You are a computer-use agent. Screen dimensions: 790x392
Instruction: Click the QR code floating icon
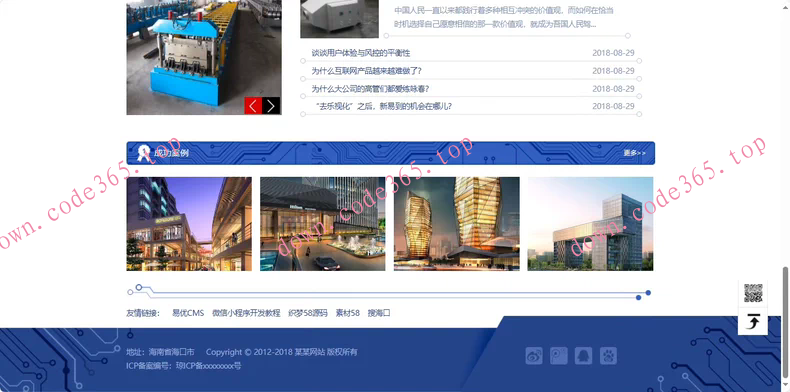(753, 293)
